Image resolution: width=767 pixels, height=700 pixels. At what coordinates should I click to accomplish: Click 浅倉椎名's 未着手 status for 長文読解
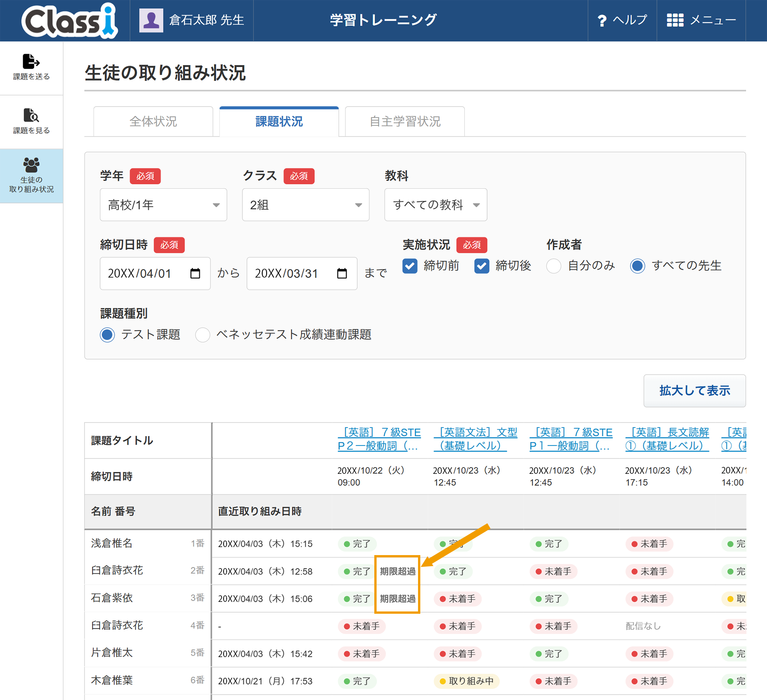tap(649, 544)
